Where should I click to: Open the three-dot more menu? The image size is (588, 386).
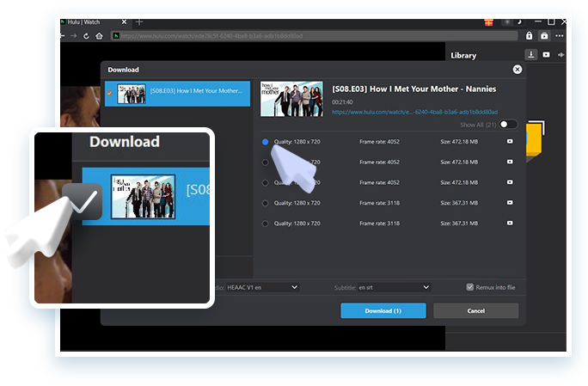(560, 36)
